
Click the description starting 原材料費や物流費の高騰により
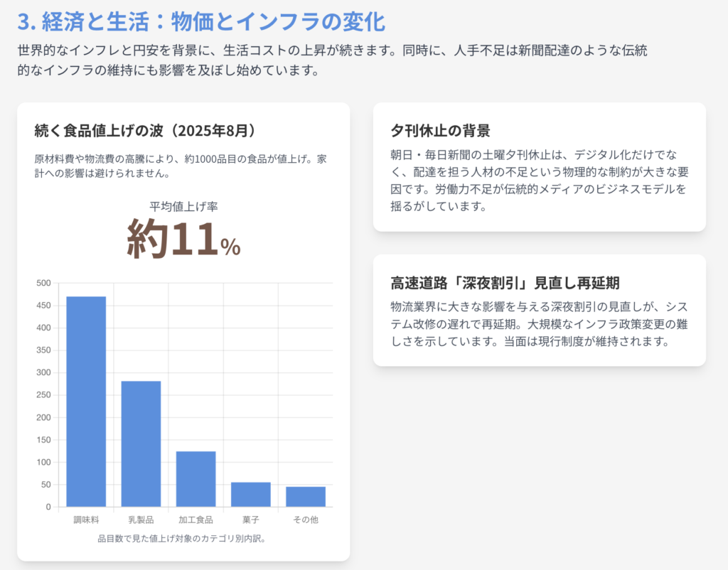pos(181,166)
